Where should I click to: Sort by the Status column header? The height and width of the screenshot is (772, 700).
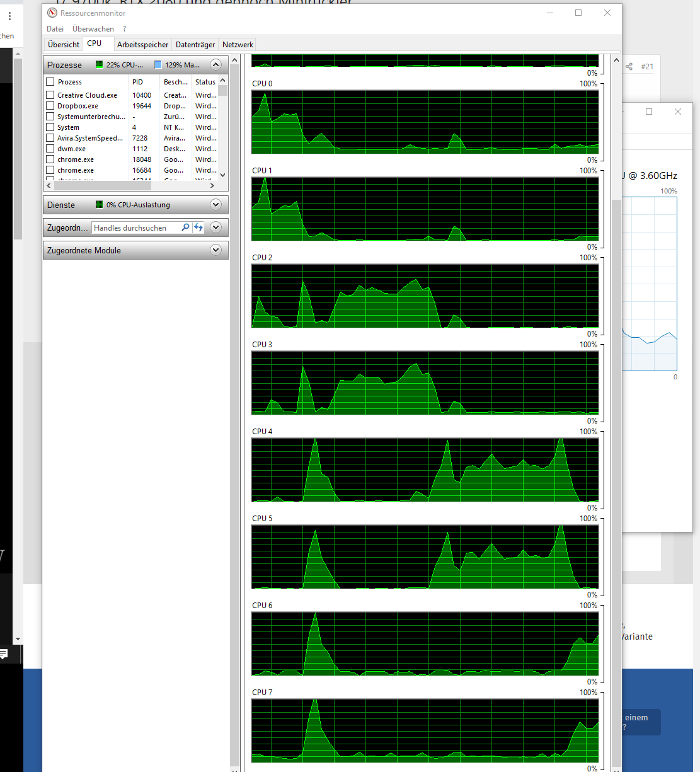pos(205,82)
